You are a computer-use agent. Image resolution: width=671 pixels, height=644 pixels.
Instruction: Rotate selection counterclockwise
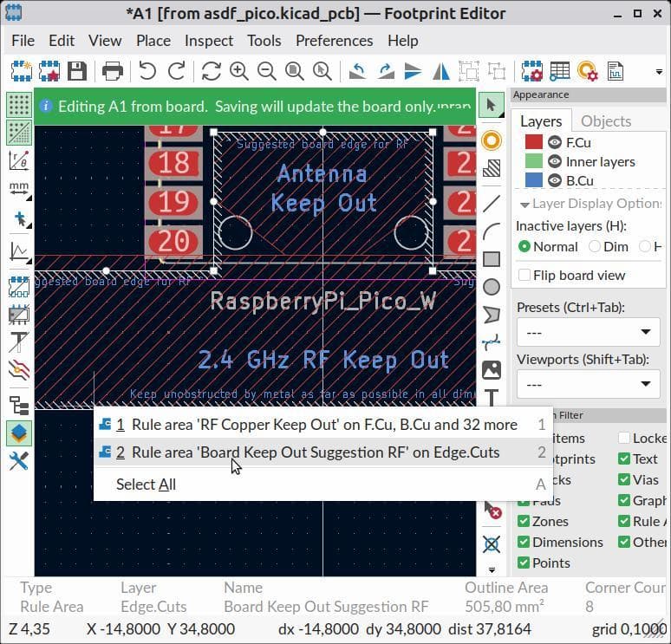pos(357,71)
